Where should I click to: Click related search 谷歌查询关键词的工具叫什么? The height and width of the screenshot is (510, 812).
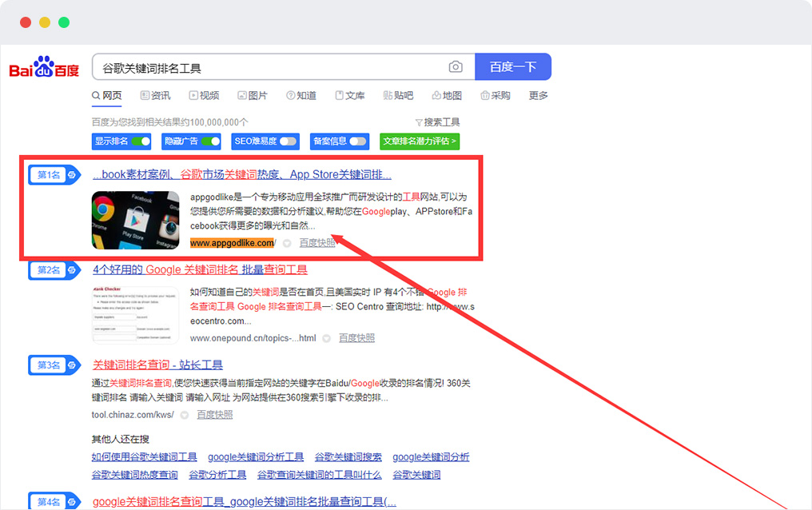tap(320, 474)
